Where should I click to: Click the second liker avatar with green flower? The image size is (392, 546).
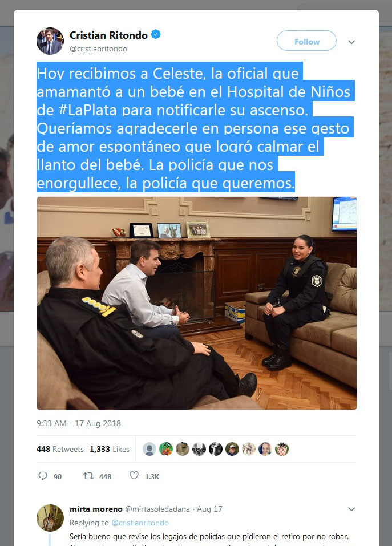pos(166,449)
